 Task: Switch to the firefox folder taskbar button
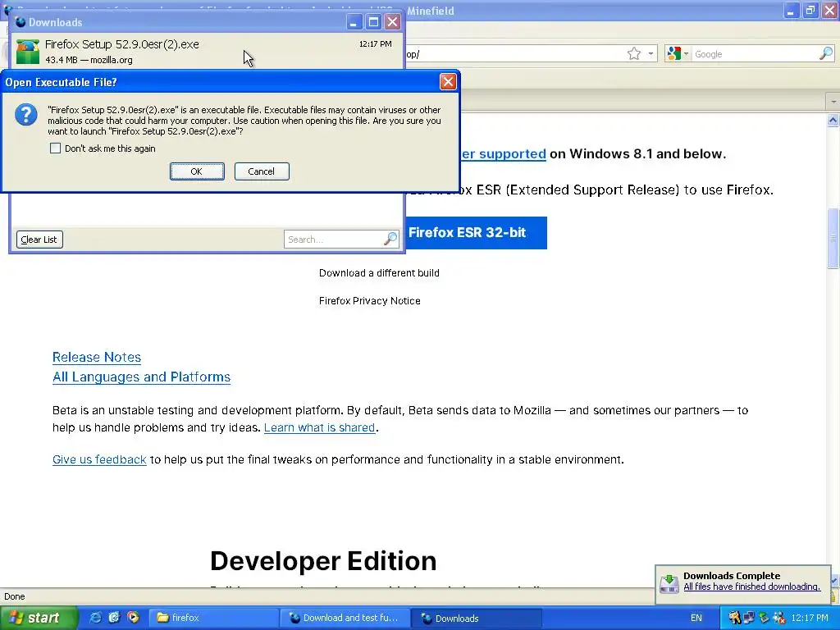pos(213,618)
